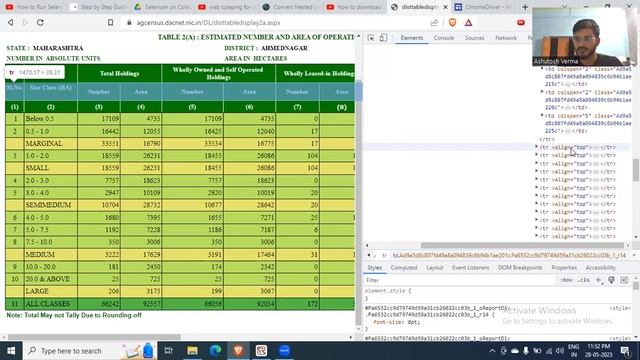The height and width of the screenshot is (360, 640).
Task: Open the Zoom app on the taskbar
Action: point(284,351)
